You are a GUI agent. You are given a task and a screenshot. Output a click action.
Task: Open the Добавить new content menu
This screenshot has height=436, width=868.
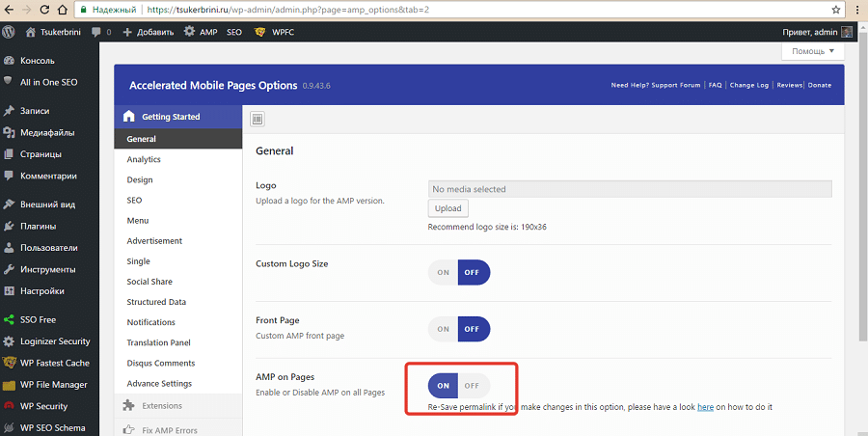pyautogui.click(x=149, y=32)
